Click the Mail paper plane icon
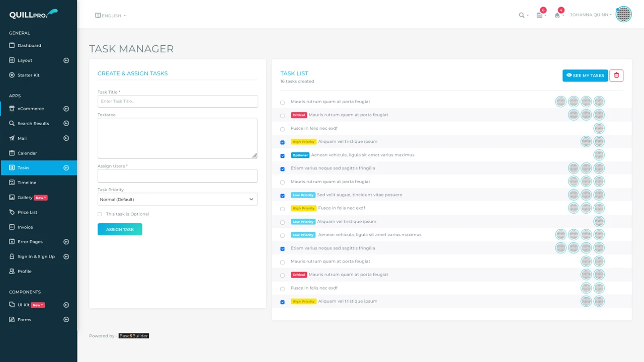 [12, 138]
